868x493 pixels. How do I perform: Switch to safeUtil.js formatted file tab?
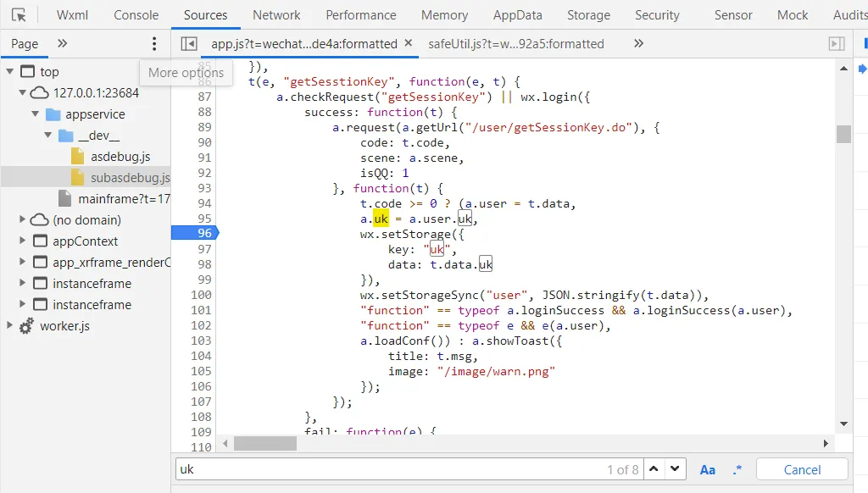[x=516, y=44]
